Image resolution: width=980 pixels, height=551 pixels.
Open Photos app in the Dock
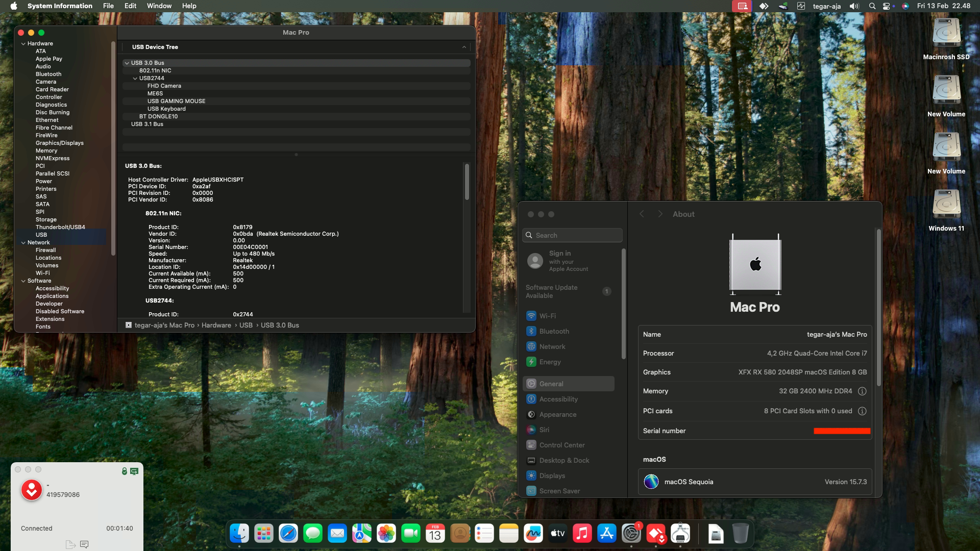pyautogui.click(x=386, y=534)
